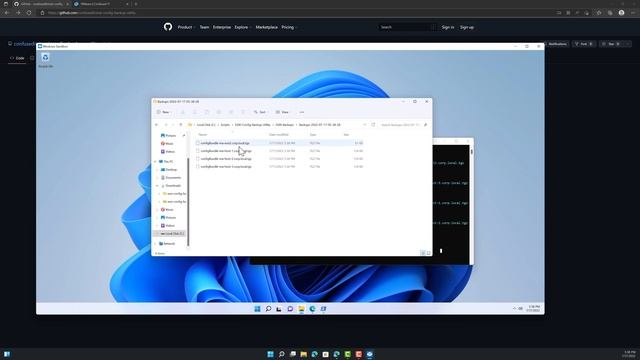This screenshot has width=640, height=360.
Task: Click the GitHub Sign in link
Action: pos(448,27)
